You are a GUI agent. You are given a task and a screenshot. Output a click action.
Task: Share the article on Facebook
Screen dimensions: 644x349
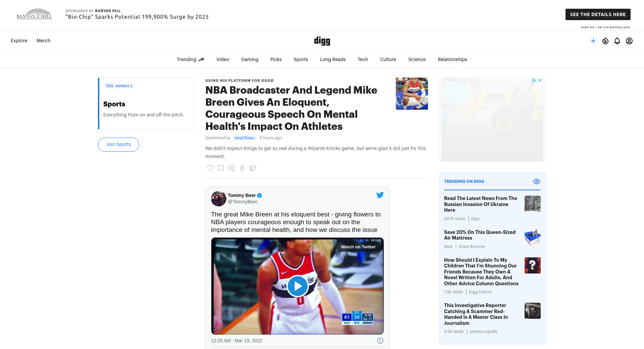tap(242, 168)
